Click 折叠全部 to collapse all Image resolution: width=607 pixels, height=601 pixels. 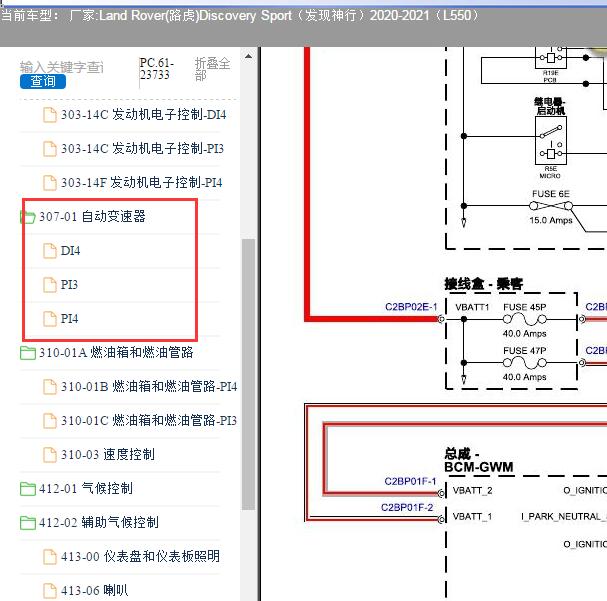[212, 69]
